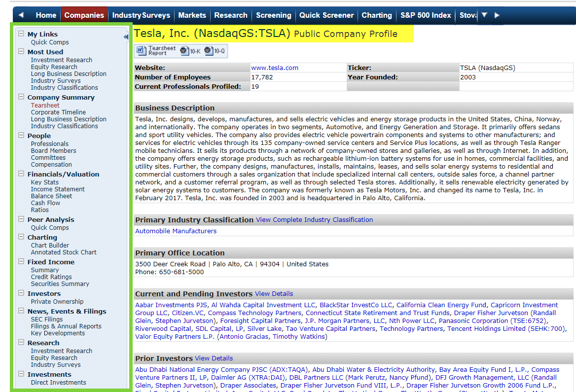Open Direct Investments under Investments
The width and height of the screenshot is (576, 392).
58,383
